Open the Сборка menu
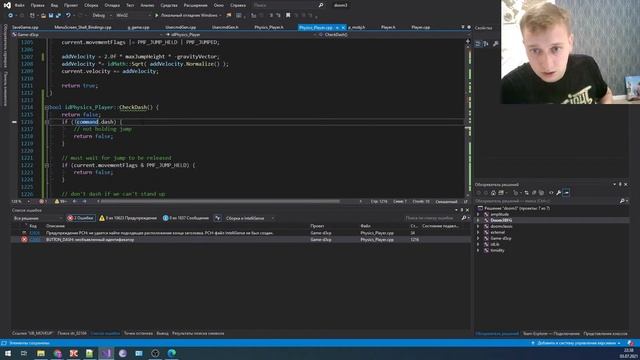640x360 pixels. point(91,5)
